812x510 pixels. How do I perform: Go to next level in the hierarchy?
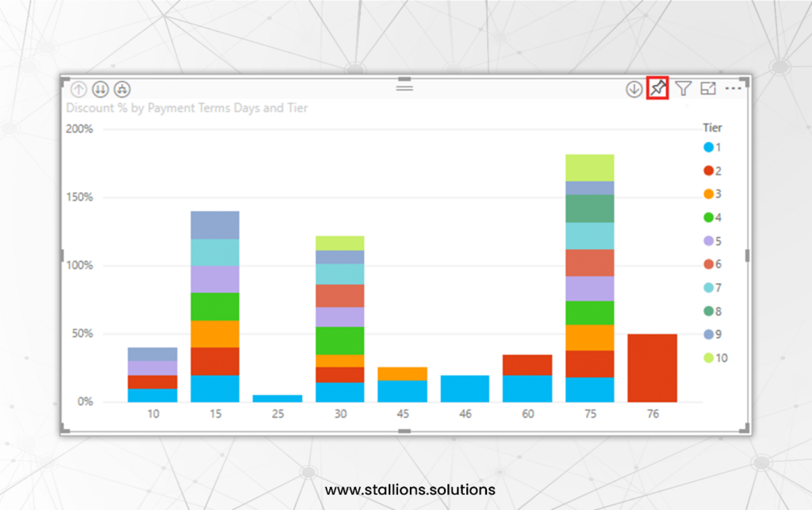tap(100, 89)
